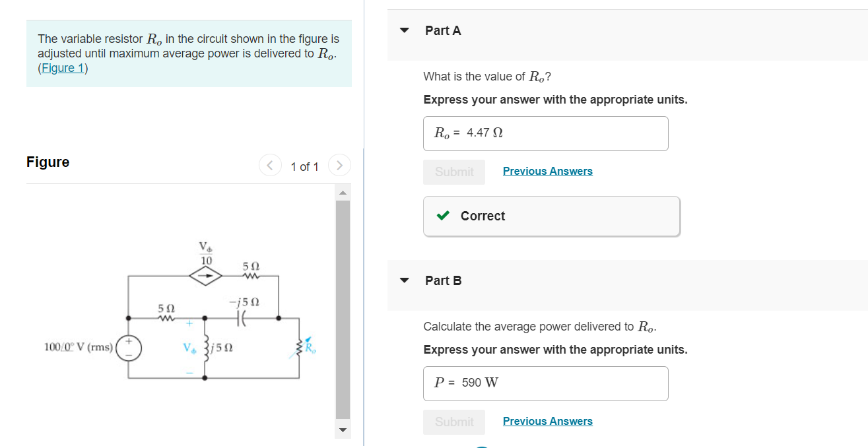Click the green Correct checkmark icon
Viewport: 868px width, 448px height.
[444, 215]
